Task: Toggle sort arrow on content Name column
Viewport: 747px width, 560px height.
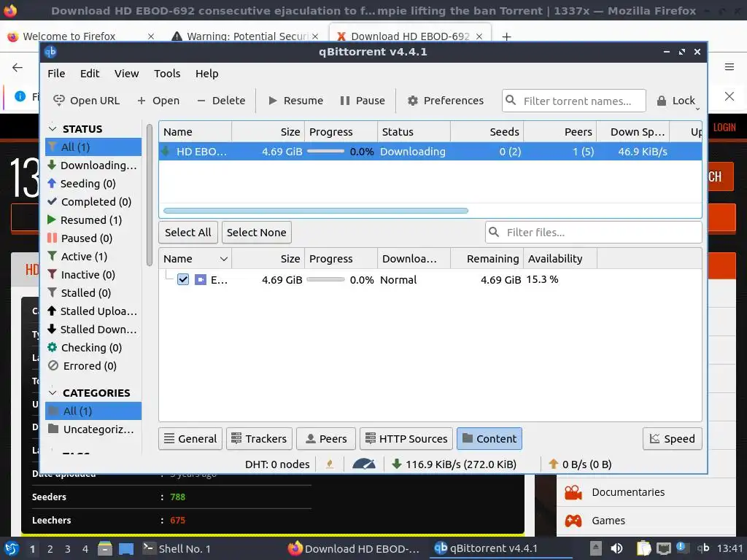Action: pyautogui.click(x=223, y=259)
